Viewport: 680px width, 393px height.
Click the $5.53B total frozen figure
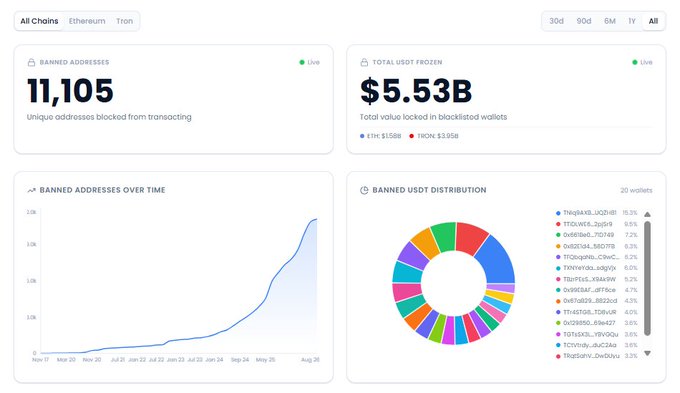tap(416, 91)
